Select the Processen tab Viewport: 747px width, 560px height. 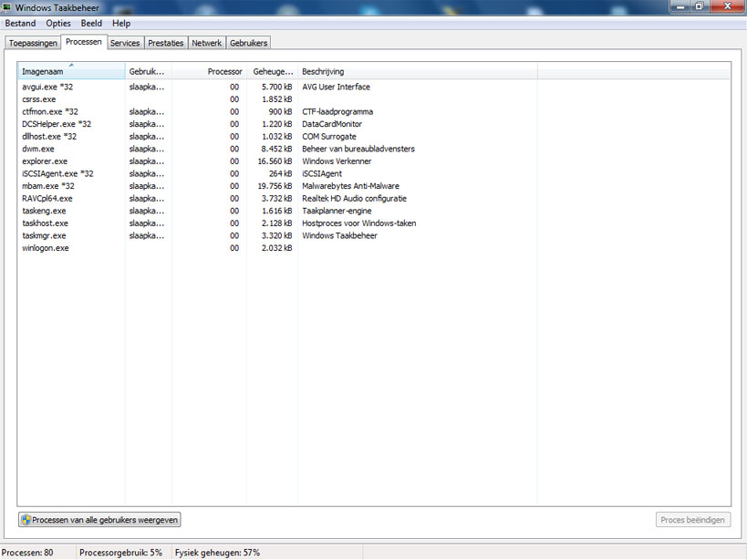(84, 42)
